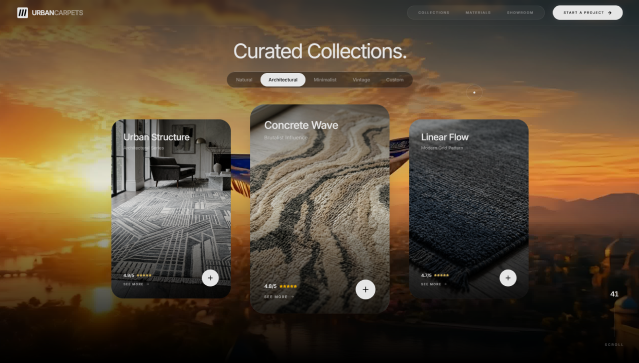Click plus icon on Urban Structure card
This screenshot has height=363, width=639.
point(210,278)
